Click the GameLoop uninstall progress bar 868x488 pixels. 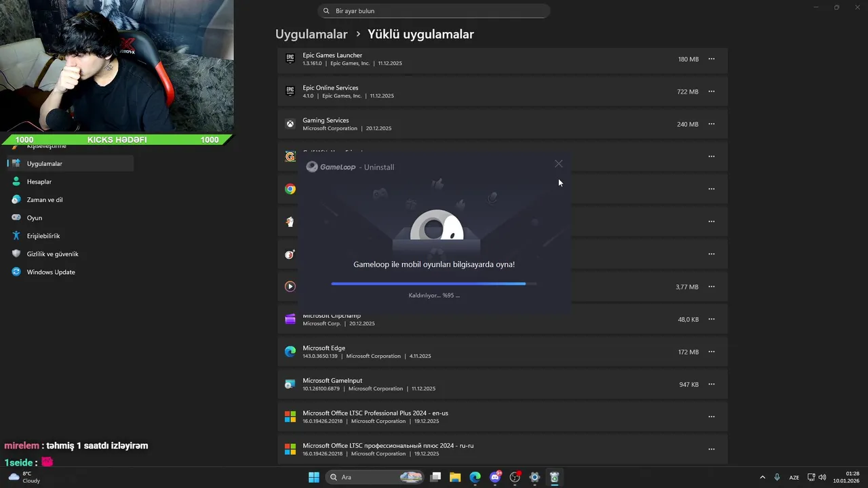pos(434,284)
